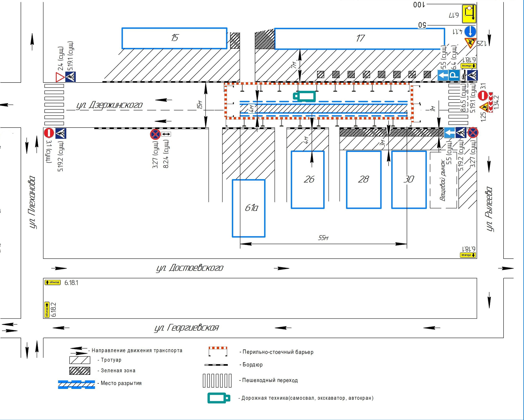The width and height of the screenshot is (524, 420).
Task: Click the horizontal yellow 6.18.1 объезд sign, bottom-left
Action: tap(52, 282)
